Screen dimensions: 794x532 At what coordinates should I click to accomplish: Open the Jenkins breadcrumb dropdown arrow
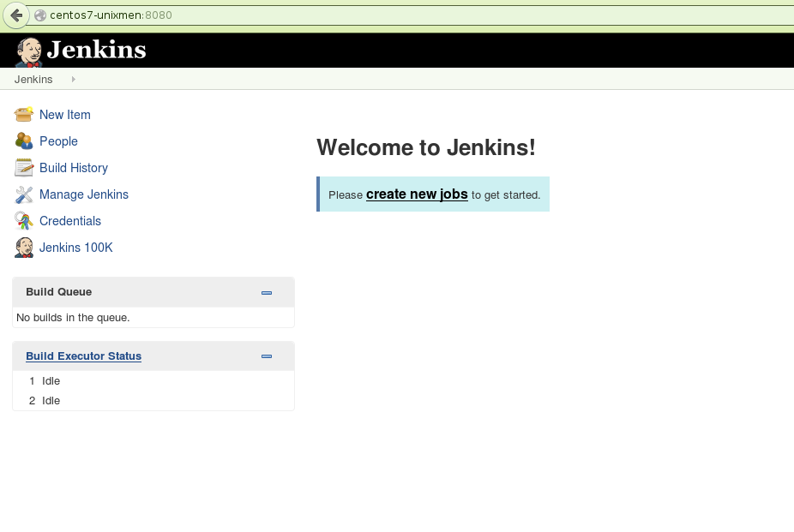74,80
